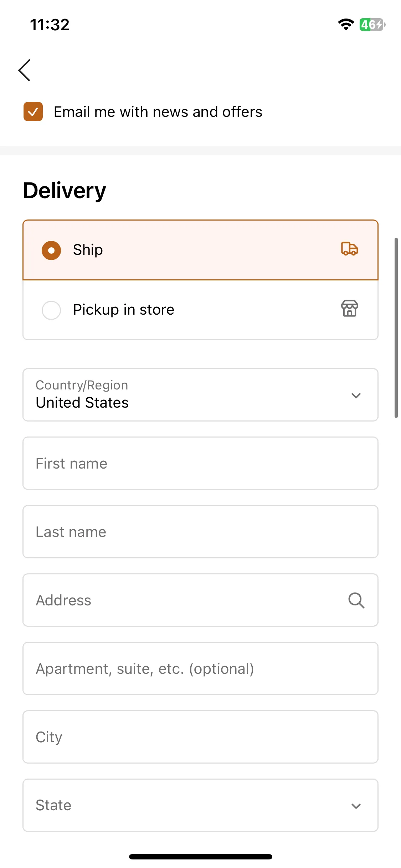Tap the page scrollbar
Viewport: 401px width, 868px height.
click(x=396, y=327)
